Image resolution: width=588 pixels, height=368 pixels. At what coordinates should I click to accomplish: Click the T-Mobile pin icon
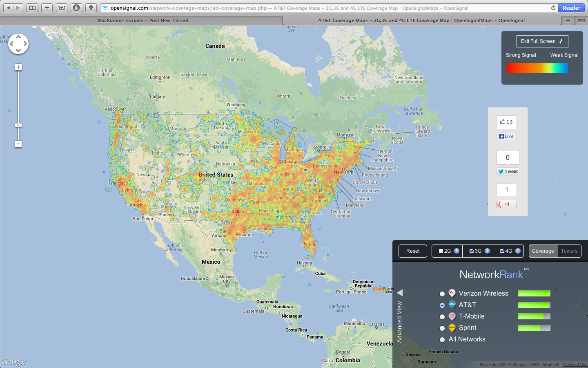point(452,316)
